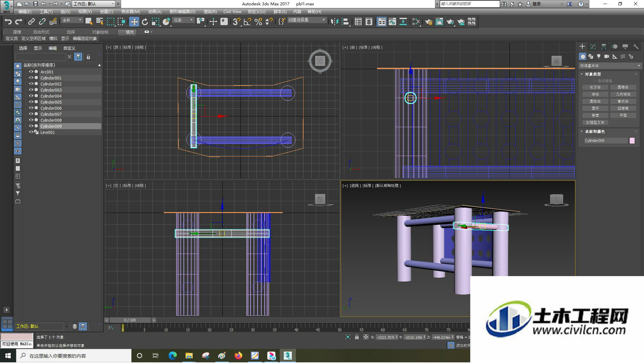The image size is (644, 363).
Task: Open Rendered Frame Window icon
Action: pyautogui.click(x=439, y=22)
